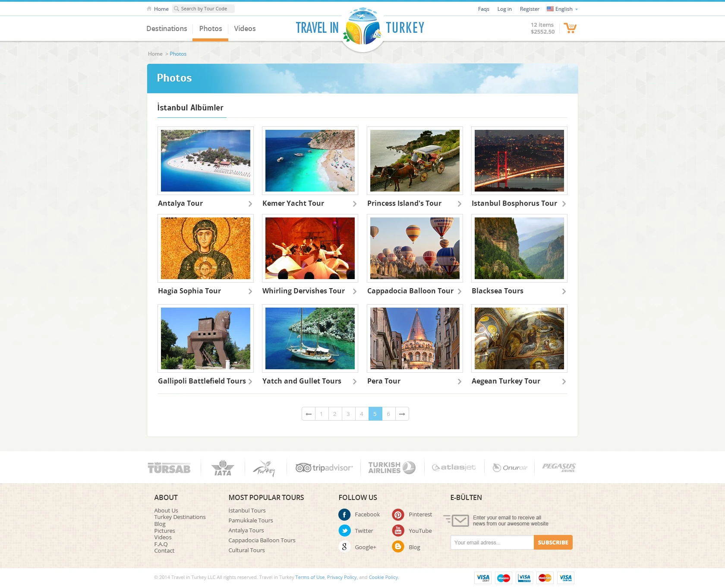
Task: Open the orange Blogger icon
Action: pyautogui.click(x=398, y=547)
